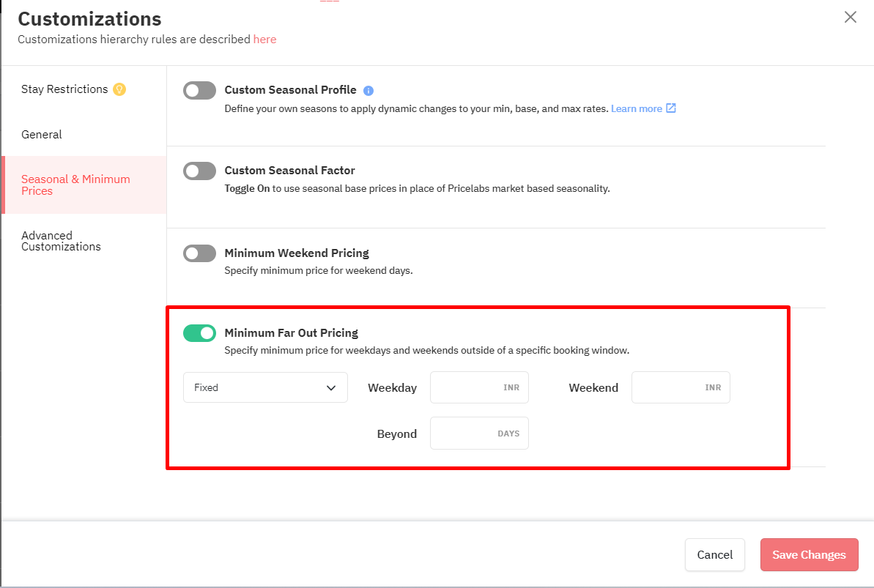Click the Beyond DAYS input field
Viewport: 874px width, 588px height.
pyautogui.click(x=479, y=433)
